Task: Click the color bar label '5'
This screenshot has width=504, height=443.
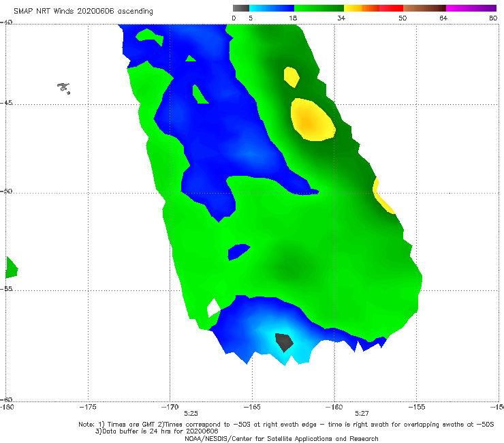Action: click(251, 18)
